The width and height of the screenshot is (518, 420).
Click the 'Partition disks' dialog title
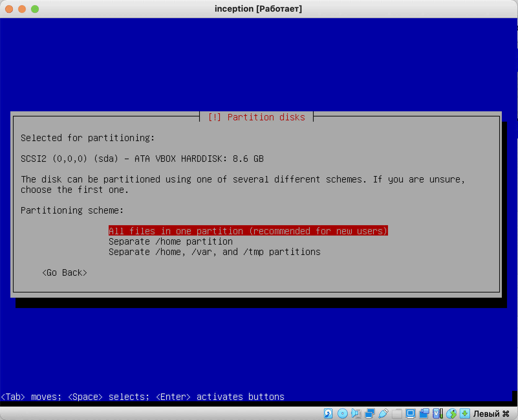tap(257, 117)
